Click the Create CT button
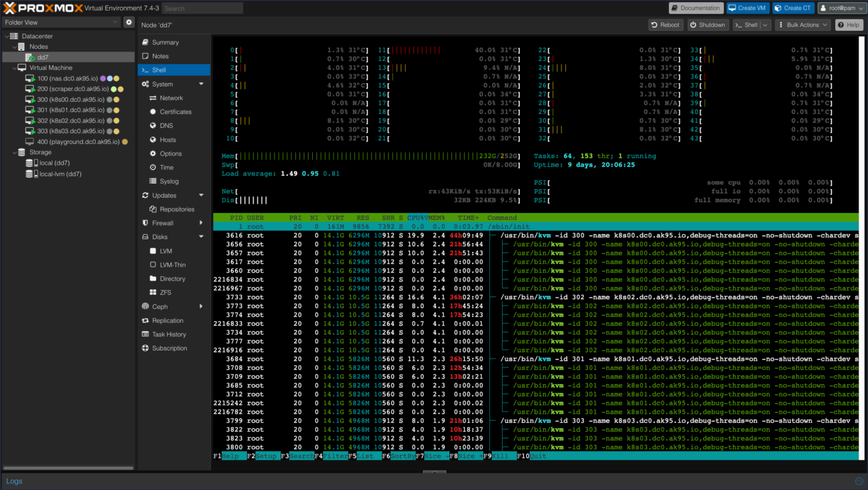The width and height of the screenshot is (868, 490). coord(793,8)
